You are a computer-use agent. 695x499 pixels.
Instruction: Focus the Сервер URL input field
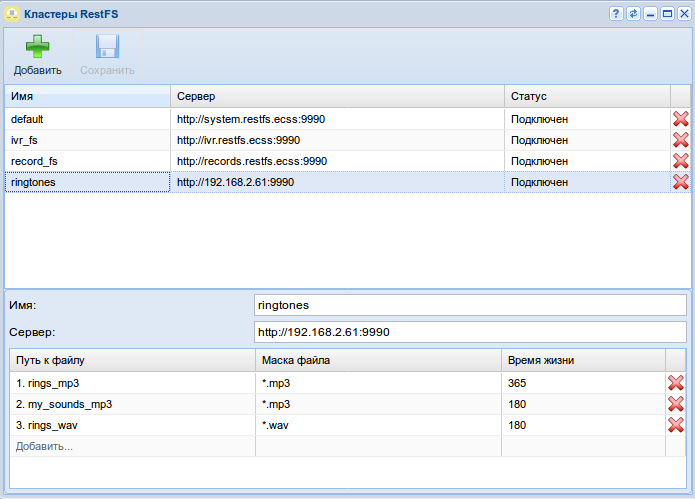pos(471,332)
